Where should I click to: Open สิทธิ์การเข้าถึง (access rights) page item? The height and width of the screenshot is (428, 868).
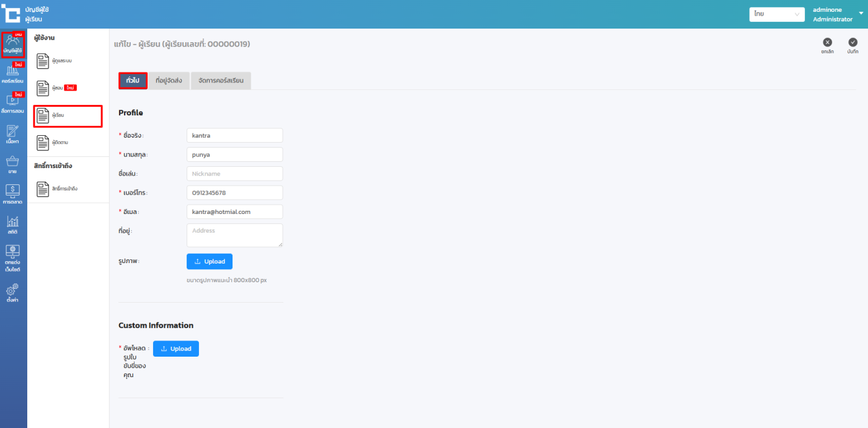pyautogui.click(x=62, y=189)
